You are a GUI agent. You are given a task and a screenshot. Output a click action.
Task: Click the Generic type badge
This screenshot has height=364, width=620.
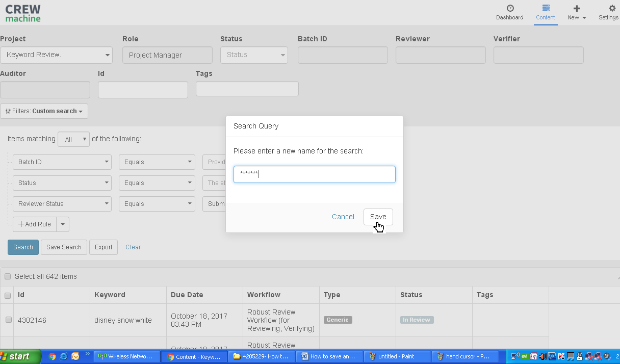[338, 320]
